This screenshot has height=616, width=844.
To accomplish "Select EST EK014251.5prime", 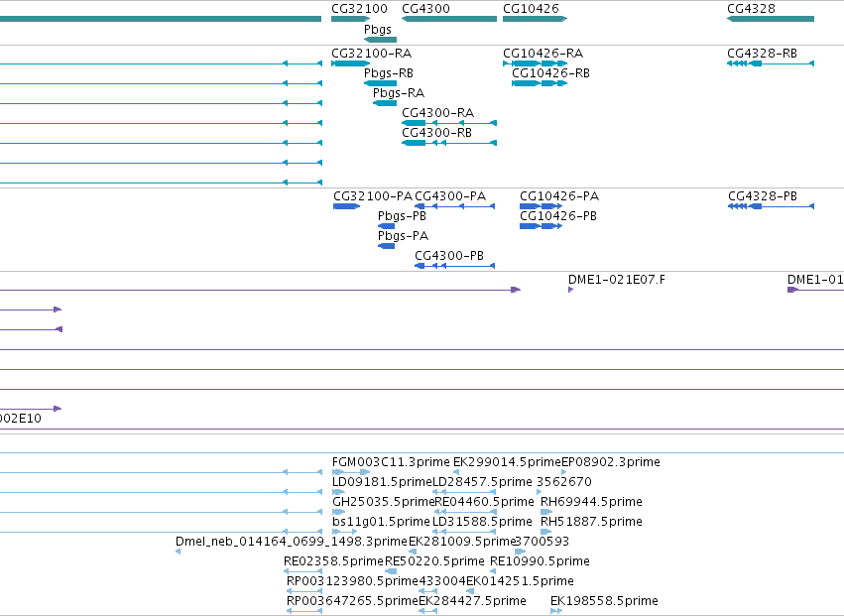I will (x=520, y=581).
